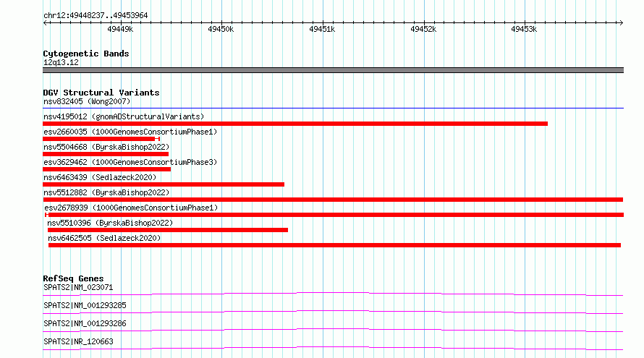The image size is (644, 358).
Task: Select variant label nsv832405 (Wong2007)
Action: tap(87, 101)
